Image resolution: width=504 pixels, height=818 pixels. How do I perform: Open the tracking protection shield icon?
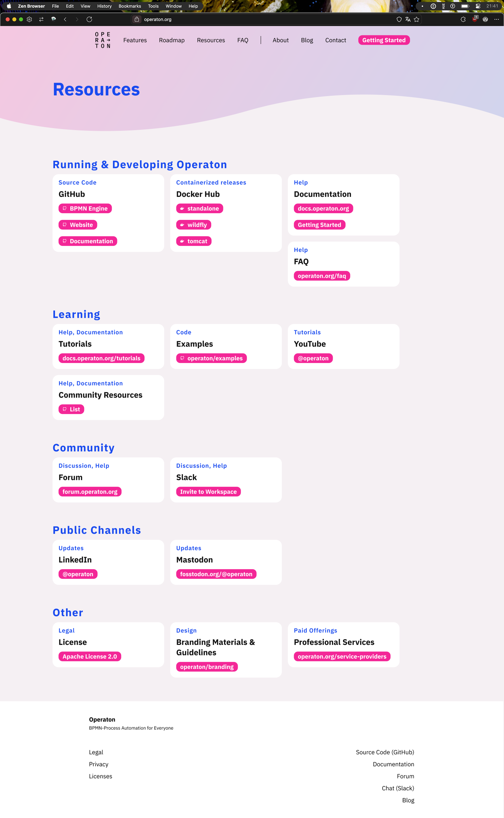399,19
